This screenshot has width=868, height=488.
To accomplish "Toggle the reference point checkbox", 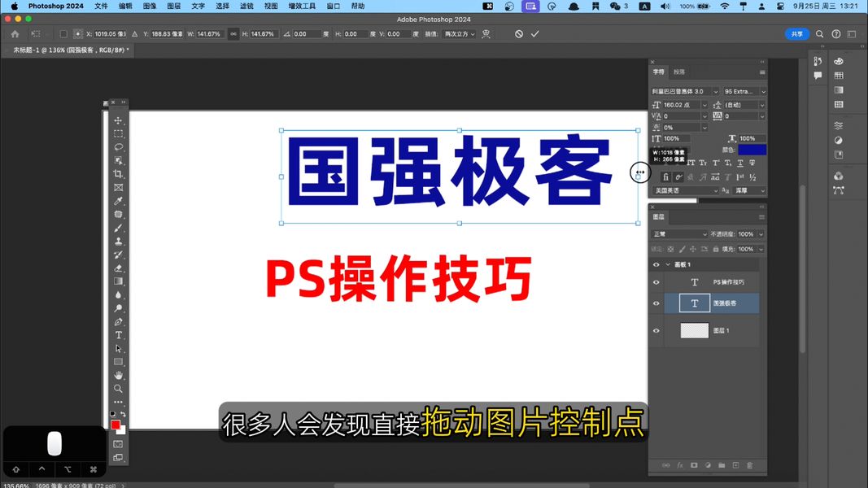I will point(63,33).
